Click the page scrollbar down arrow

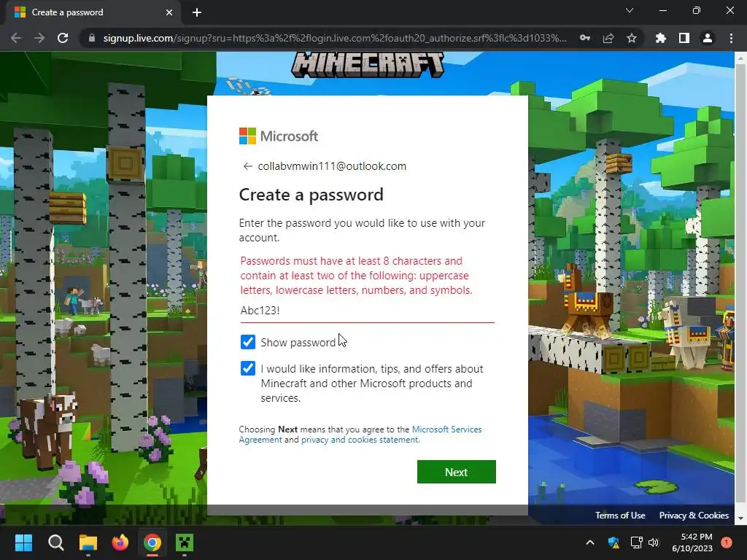[x=741, y=518]
